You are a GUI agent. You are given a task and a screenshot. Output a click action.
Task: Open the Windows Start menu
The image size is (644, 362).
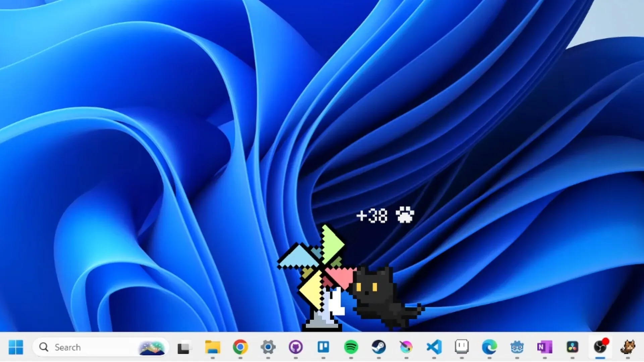click(16, 347)
